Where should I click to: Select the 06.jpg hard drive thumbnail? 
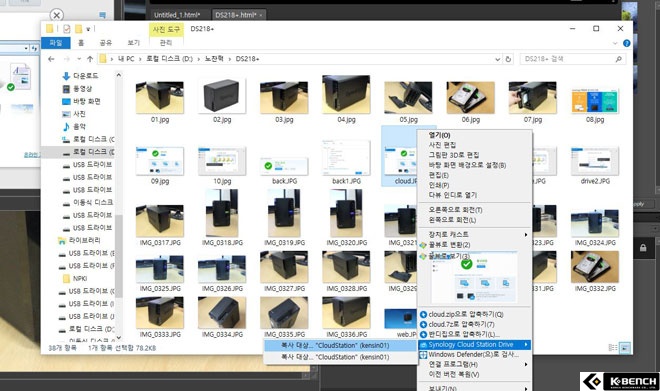[471, 102]
